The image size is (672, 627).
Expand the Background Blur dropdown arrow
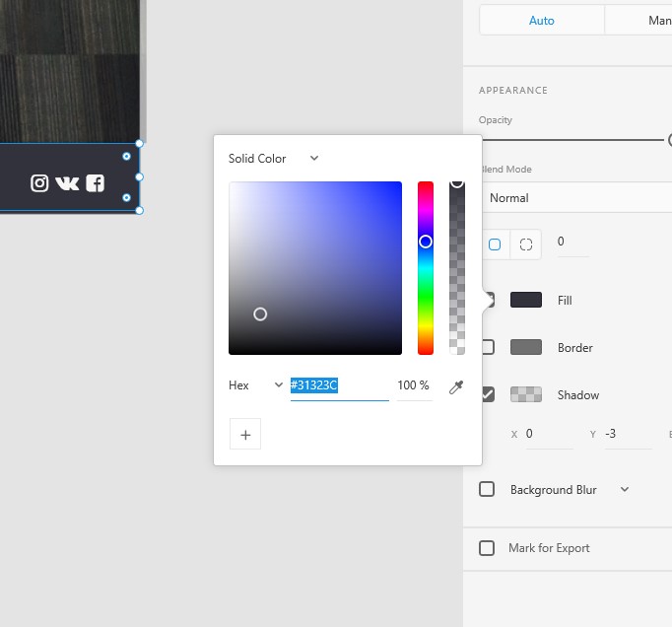pos(625,489)
